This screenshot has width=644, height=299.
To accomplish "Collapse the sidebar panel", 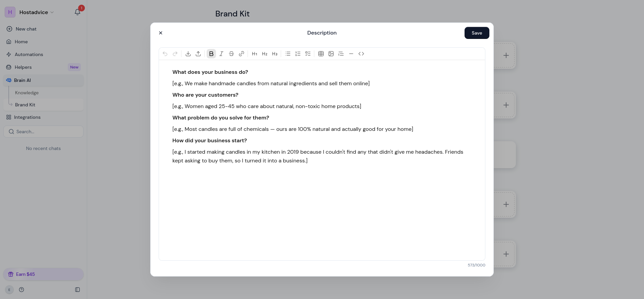I will tap(77, 290).
